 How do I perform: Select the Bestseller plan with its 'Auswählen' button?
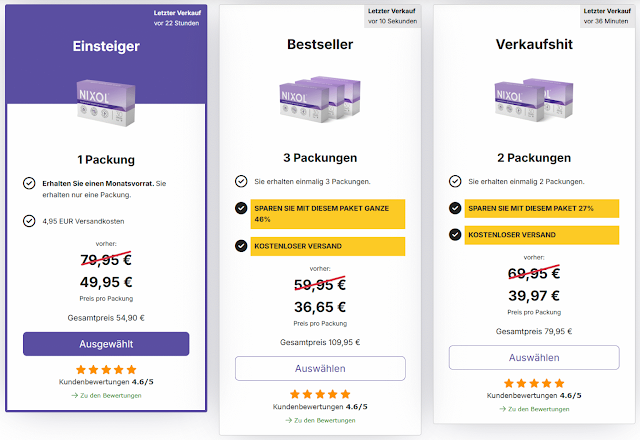[320, 369]
